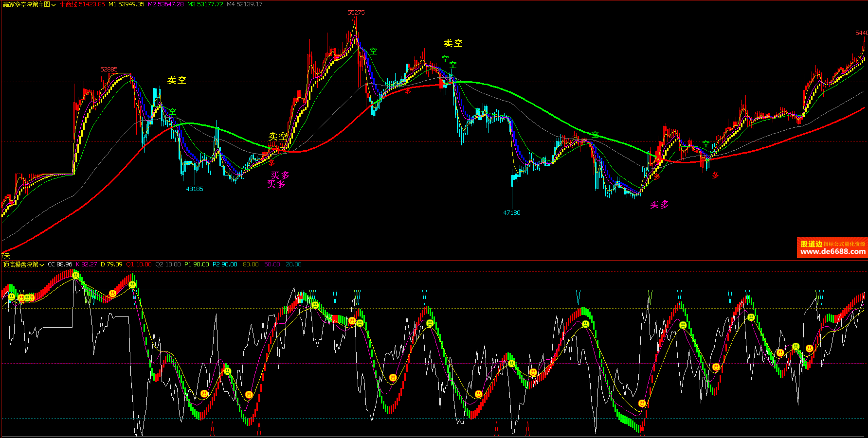Select the 生命线 51423.85 legend entry
Image resolution: width=868 pixels, height=438 pixels.
82,4
